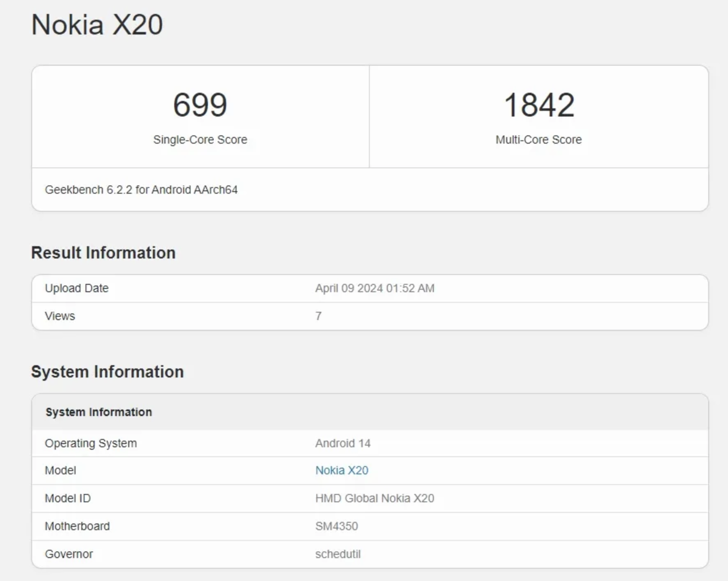
Task: Click the Model ID row label
Action: tap(68, 499)
